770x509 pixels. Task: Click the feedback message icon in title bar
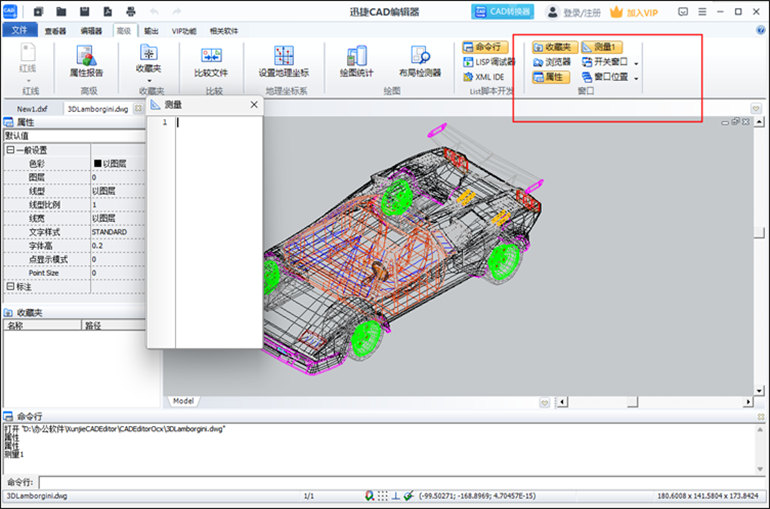tap(683, 12)
